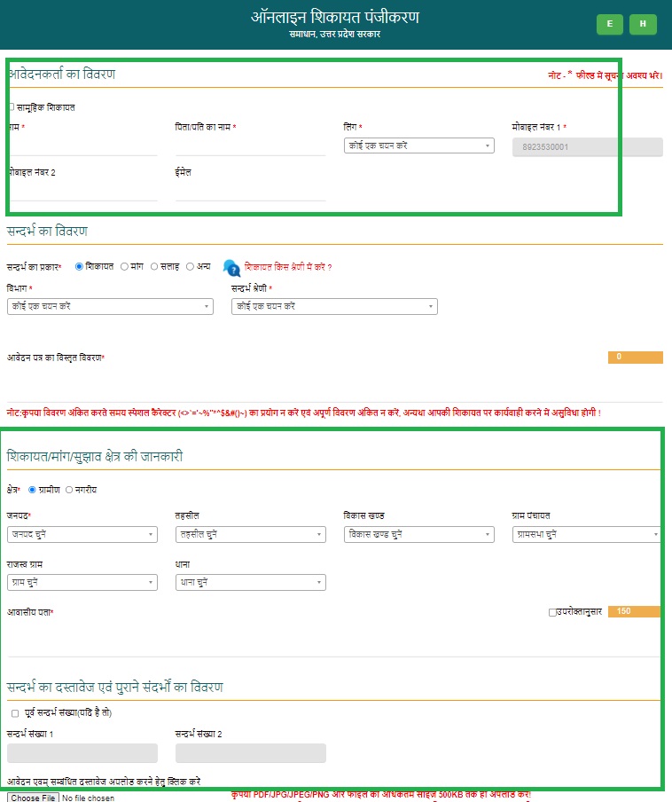Screen dimensions: 672x802
Task: Tick the उपरोक्तानुसार checkbox
Action: [x=552, y=612]
